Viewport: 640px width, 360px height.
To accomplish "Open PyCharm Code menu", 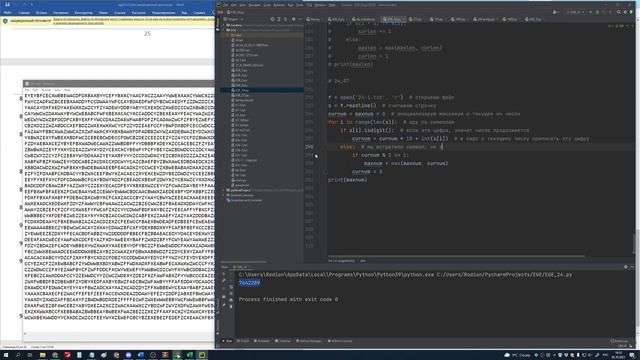I will (267, 5).
